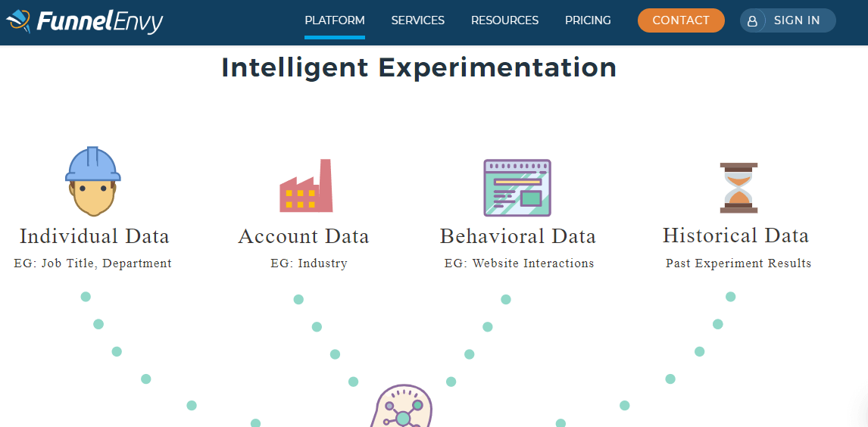Open the Services menu
This screenshot has width=868, height=427.
pyautogui.click(x=418, y=20)
